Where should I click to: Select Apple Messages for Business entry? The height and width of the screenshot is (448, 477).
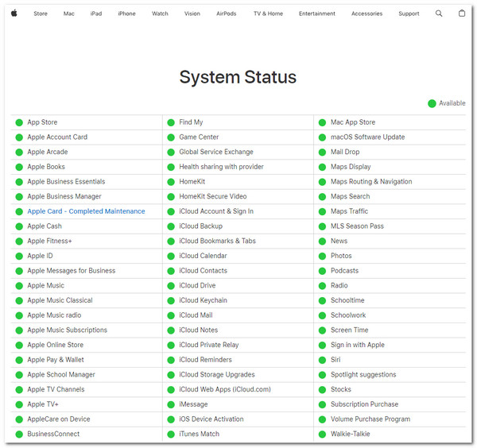click(72, 271)
